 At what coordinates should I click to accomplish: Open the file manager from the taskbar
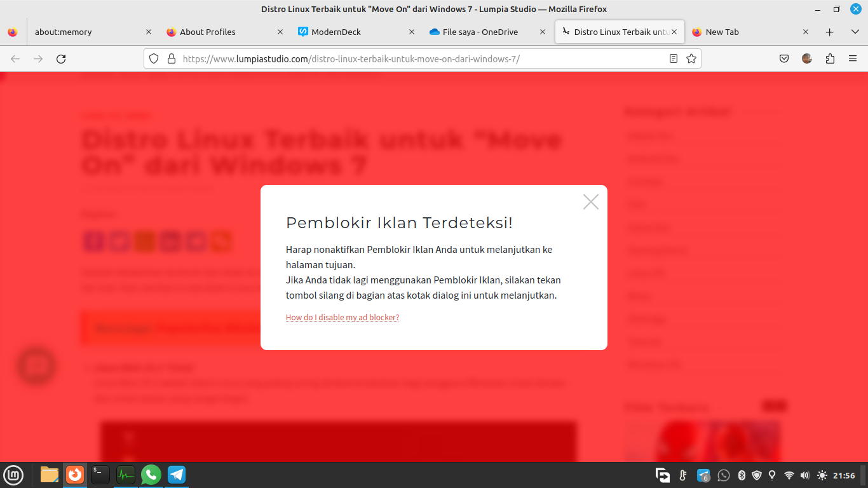(x=49, y=475)
